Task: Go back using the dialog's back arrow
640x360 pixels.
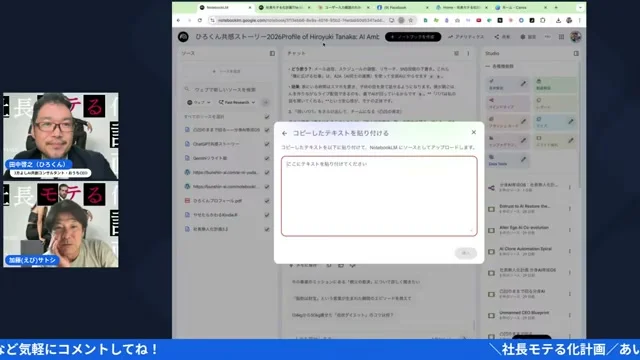Action: [x=284, y=133]
